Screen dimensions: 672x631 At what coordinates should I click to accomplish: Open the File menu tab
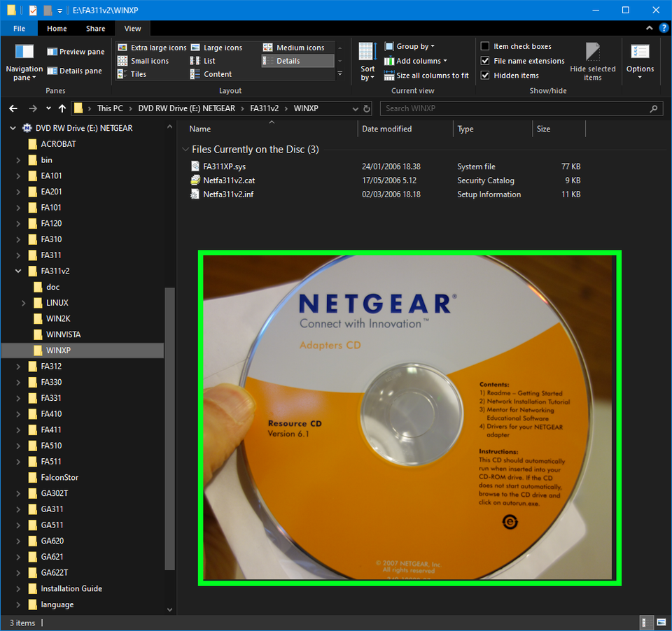pos(19,29)
